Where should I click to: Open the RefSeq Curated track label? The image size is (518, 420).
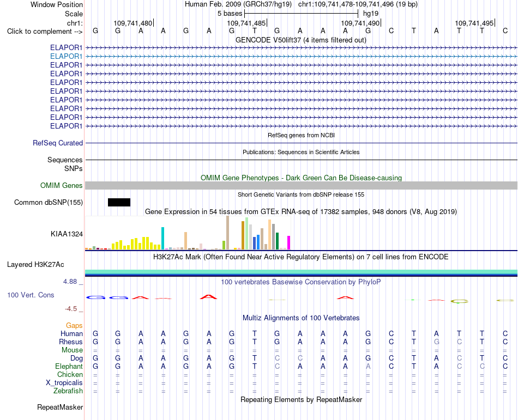57,143
